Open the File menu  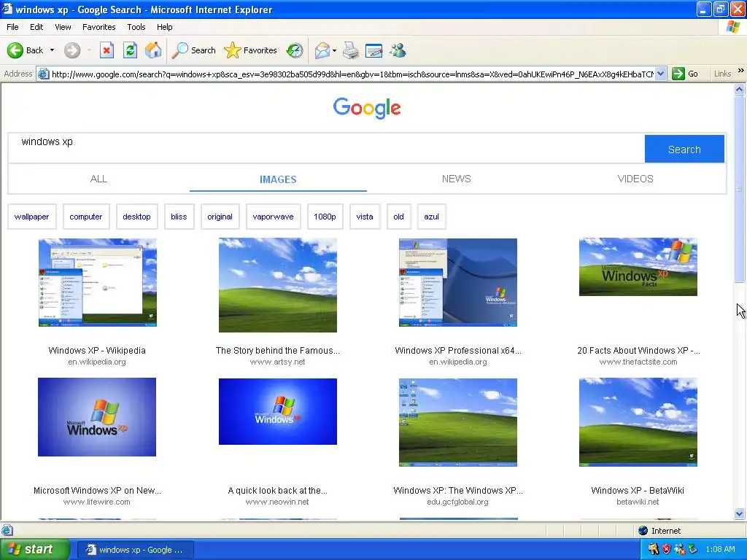(x=13, y=27)
